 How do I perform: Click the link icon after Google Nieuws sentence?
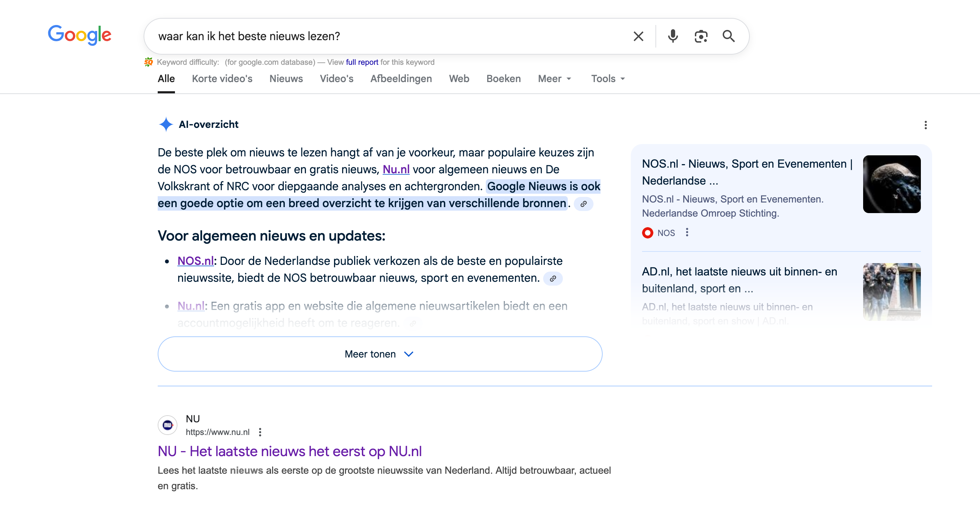pyautogui.click(x=583, y=204)
